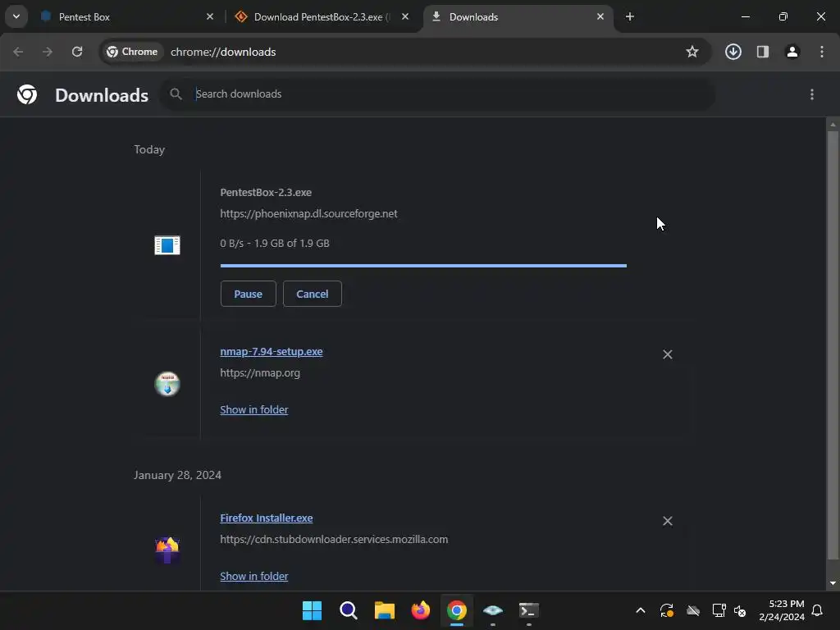Close the Pentest Box tab
Screen dimensions: 840x630
210,16
